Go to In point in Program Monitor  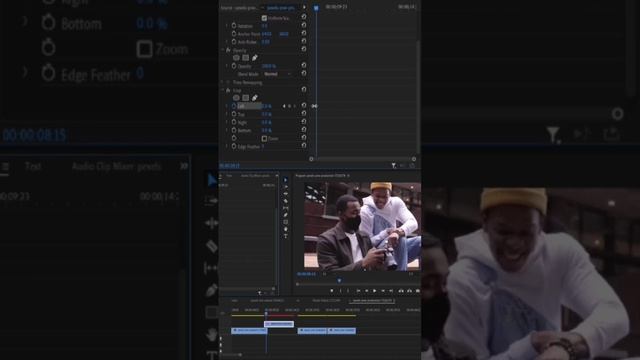click(358, 291)
